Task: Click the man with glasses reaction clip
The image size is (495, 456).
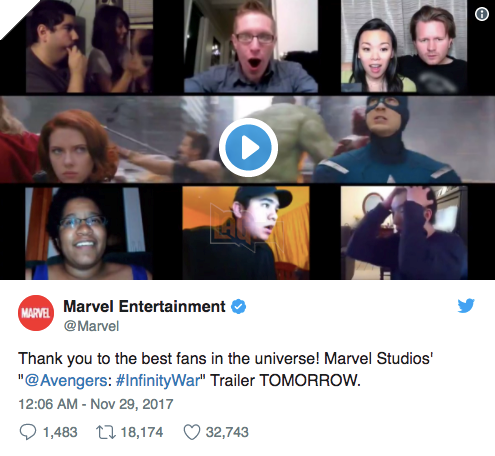Action: [x=251, y=46]
